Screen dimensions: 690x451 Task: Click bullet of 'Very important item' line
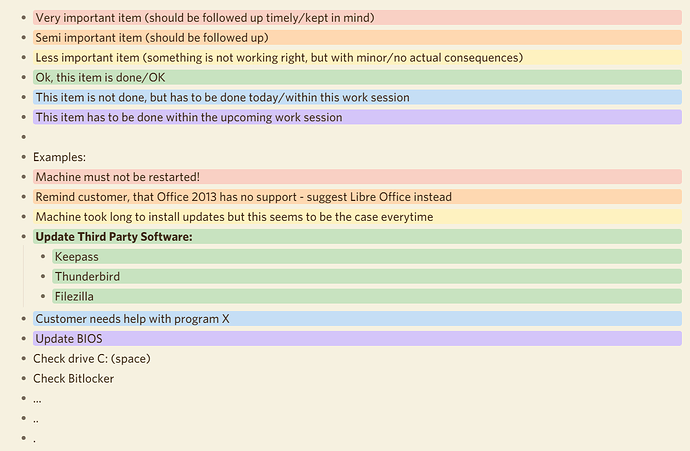point(24,18)
